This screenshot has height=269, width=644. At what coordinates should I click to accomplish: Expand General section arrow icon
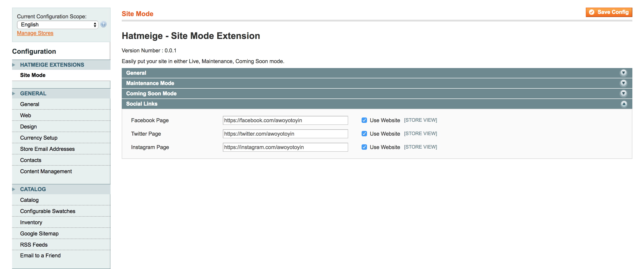[623, 73]
